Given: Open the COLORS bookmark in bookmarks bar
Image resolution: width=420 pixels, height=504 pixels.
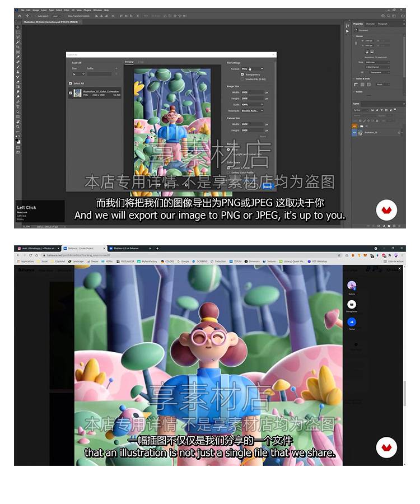Looking at the screenshot, I should pyautogui.click(x=167, y=262).
